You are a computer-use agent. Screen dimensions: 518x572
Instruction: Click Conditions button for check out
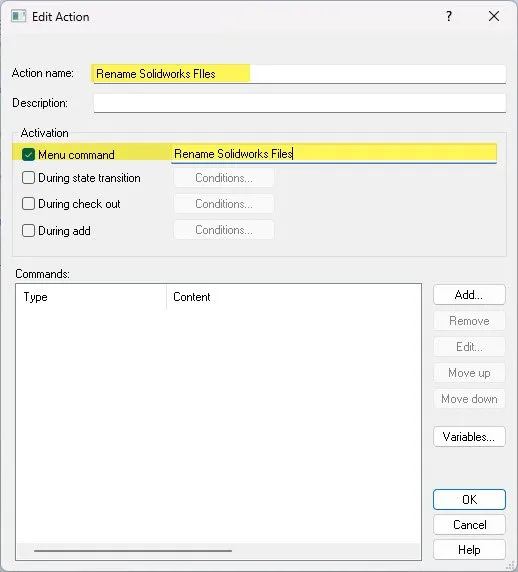(224, 204)
